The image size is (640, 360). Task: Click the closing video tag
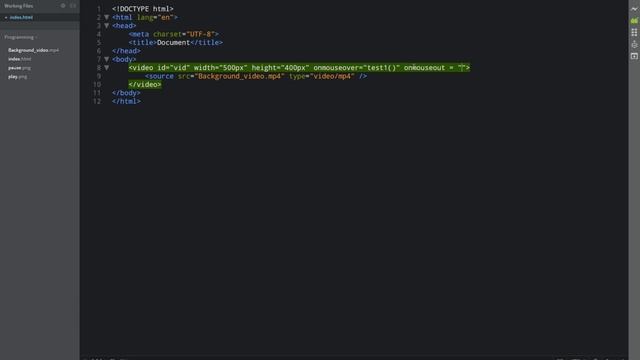pos(145,84)
